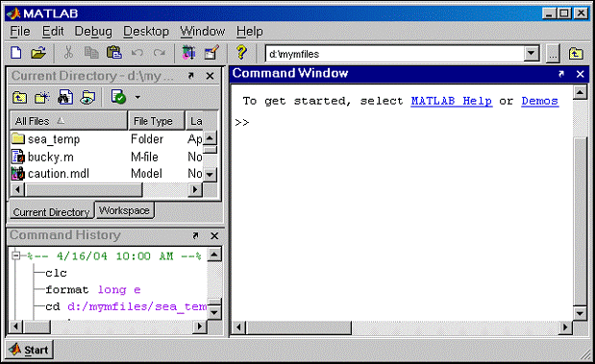Launch Simulink from the toolbar icon

coord(188,53)
